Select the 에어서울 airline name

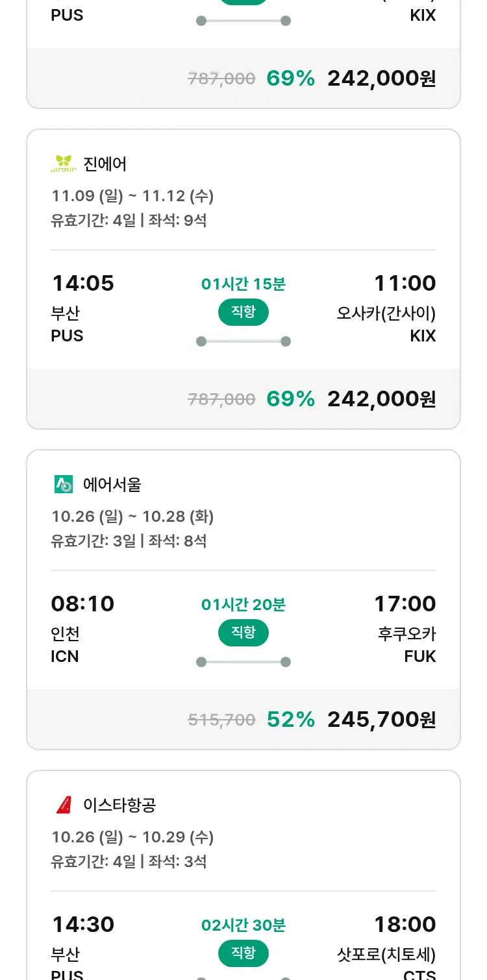tap(112, 484)
